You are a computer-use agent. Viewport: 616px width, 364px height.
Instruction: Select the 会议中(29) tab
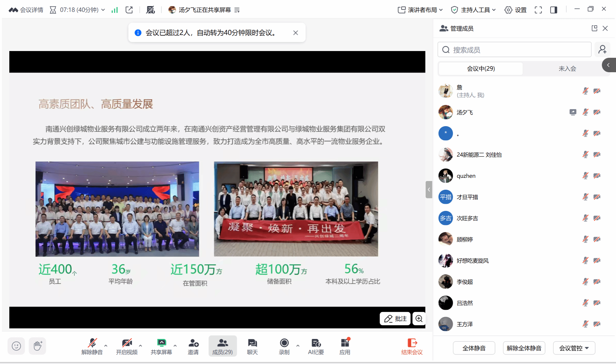coord(480,69)
